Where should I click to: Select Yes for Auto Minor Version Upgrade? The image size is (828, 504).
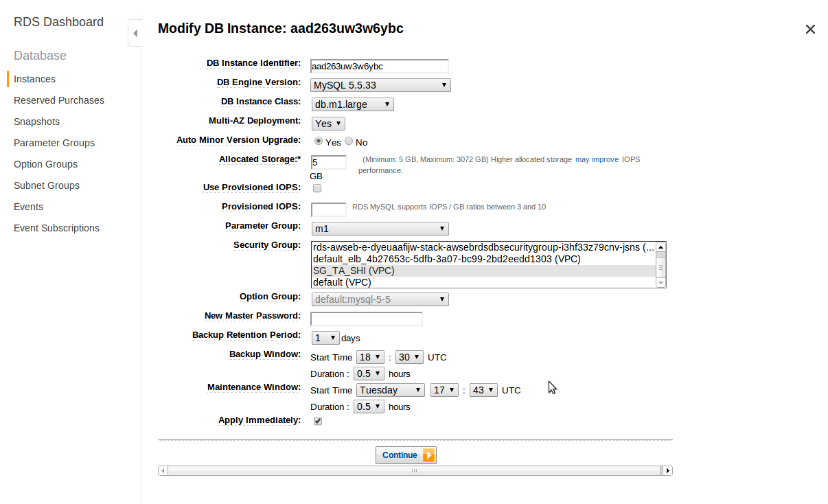click(319, 141)
